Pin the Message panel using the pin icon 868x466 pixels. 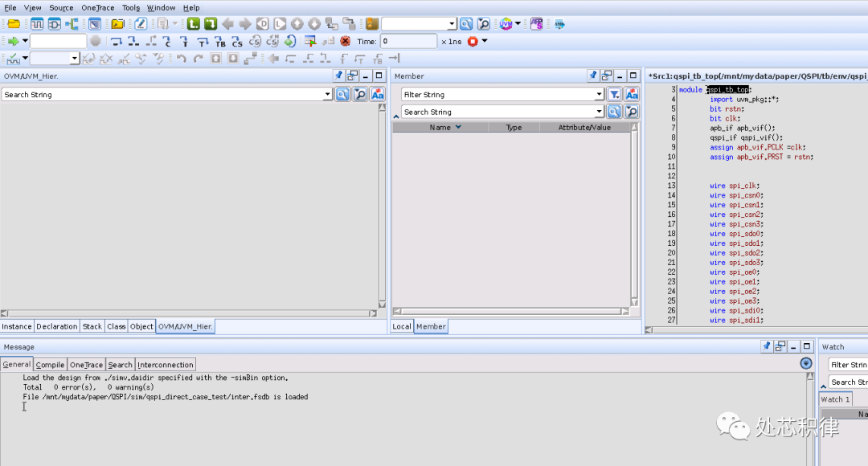click(x=765, y=346)
